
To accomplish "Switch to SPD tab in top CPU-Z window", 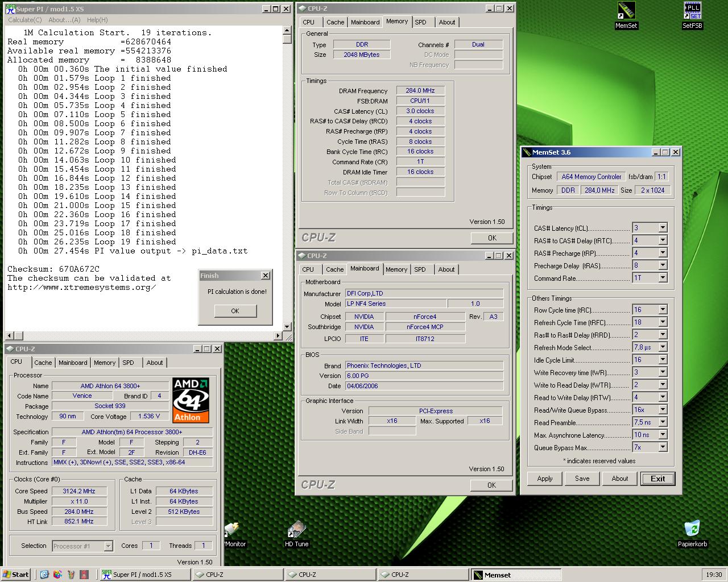I will click(420, 22).
